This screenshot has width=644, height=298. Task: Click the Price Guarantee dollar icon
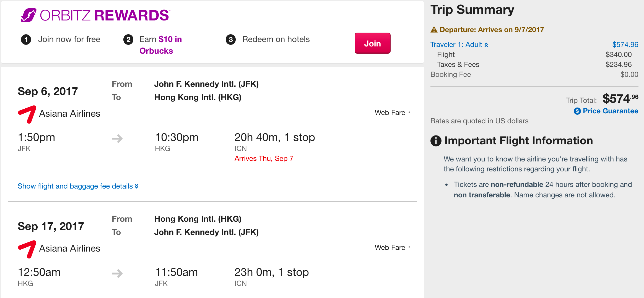pyautogui.click(x=577, y=111)
